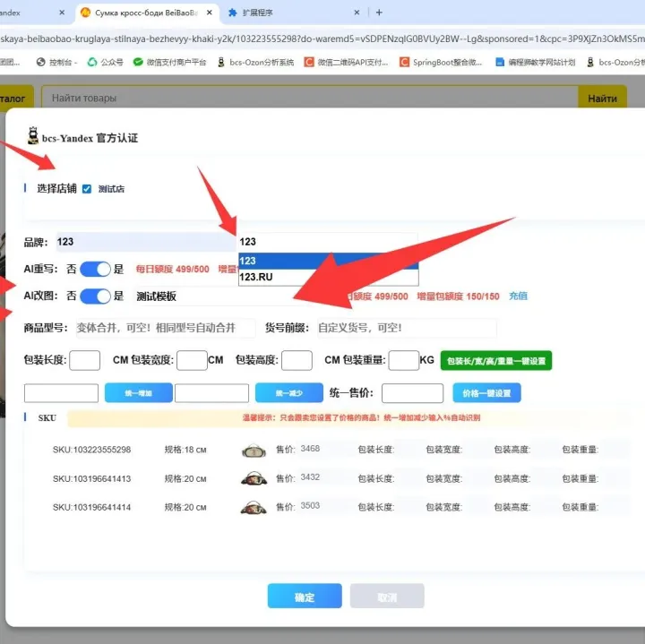
Task: Click the 包装长度 length input box
Action: (85, 360)
